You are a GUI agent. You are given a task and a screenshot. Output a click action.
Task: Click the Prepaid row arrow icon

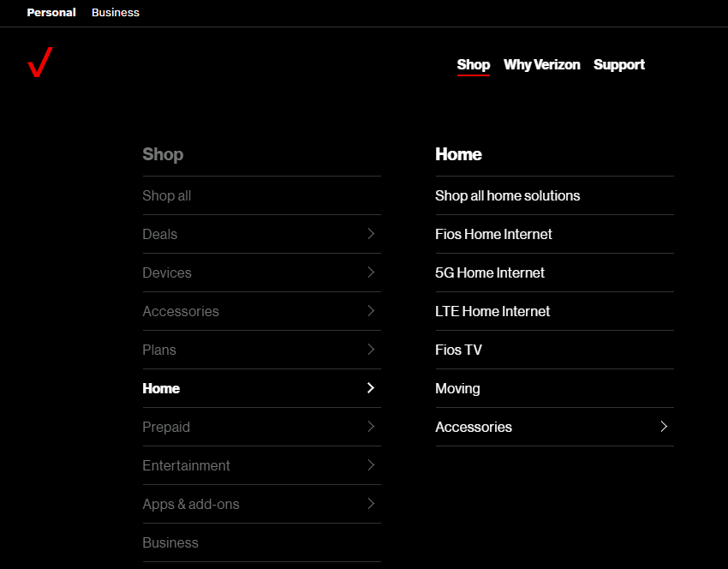point(371,427)
